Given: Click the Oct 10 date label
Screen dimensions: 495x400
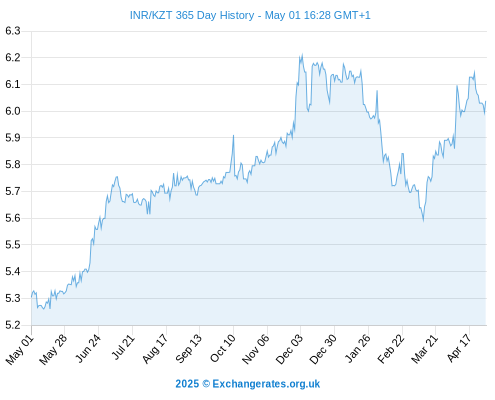Looking at the screenshot, I should pyautogui.click(x=223, y=348).
